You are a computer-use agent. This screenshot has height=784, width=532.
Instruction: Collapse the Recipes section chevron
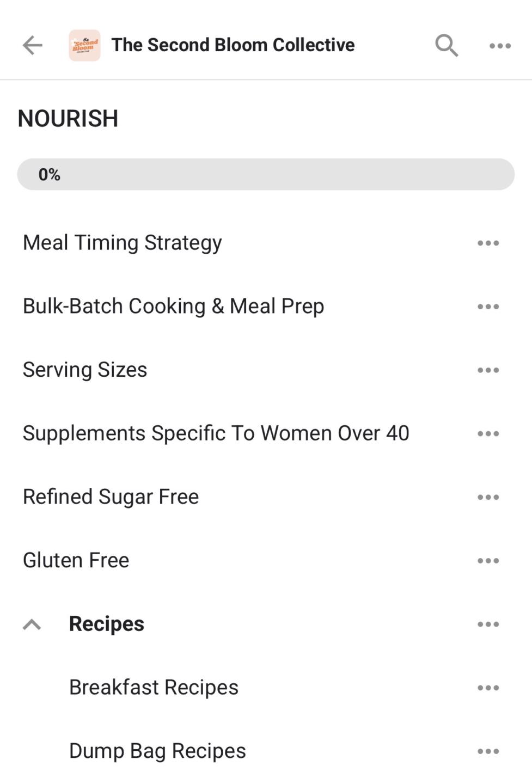pyautogui.click(x=32, y=624)
